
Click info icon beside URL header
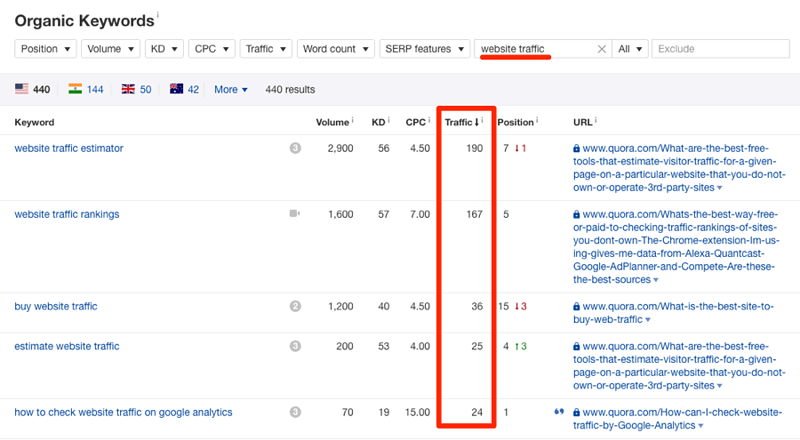point(595,120)
